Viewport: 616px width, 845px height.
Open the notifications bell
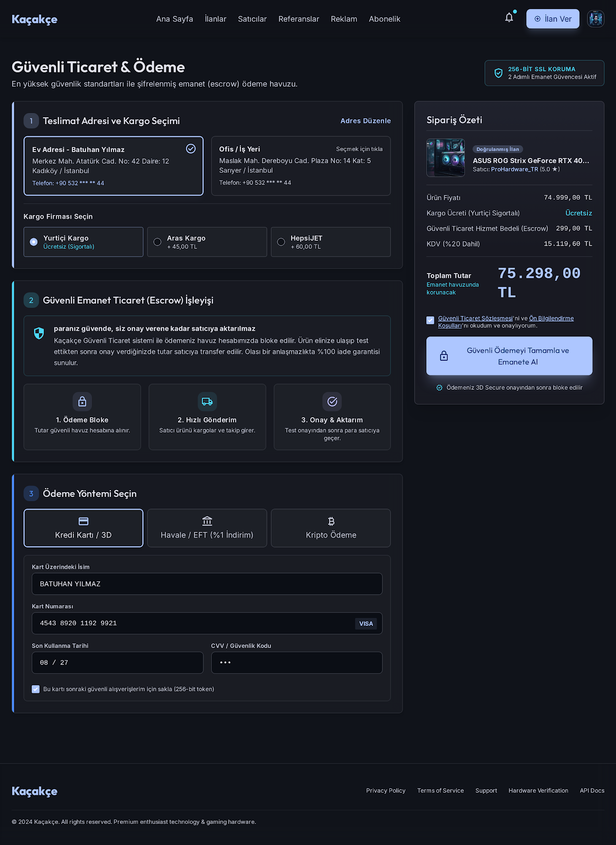(509, 18)
